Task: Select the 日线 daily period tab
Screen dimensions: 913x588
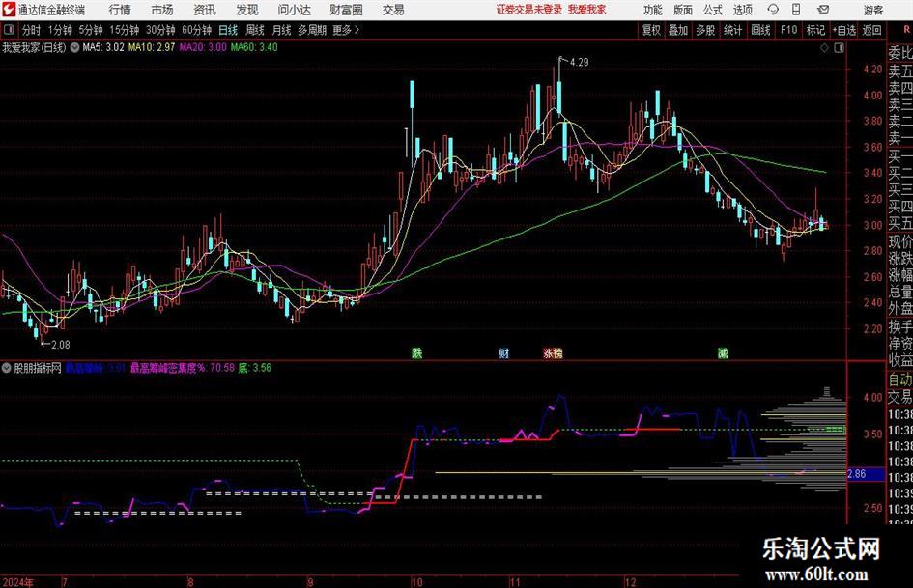Action: [x=228, y=30]
